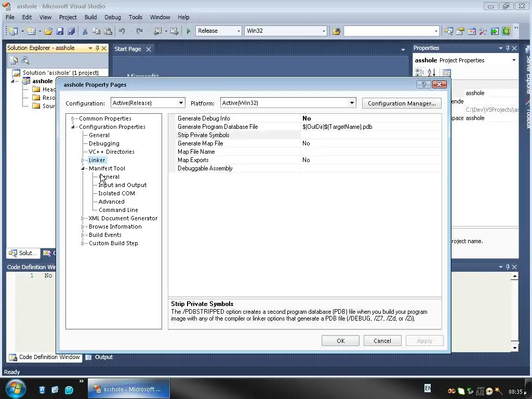Click the Add New Item toolbar icon
Screen dimensions: 532x399
tap(31, 31)
